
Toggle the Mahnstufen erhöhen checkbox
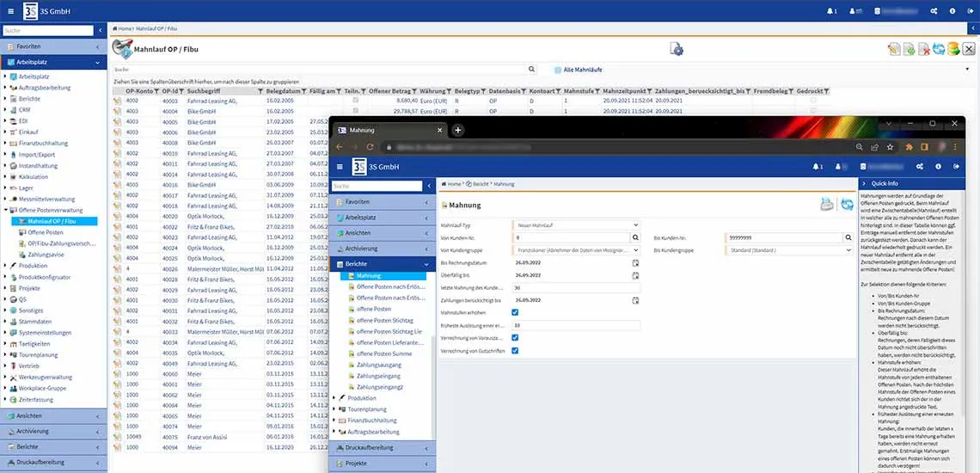click(515, 313)
